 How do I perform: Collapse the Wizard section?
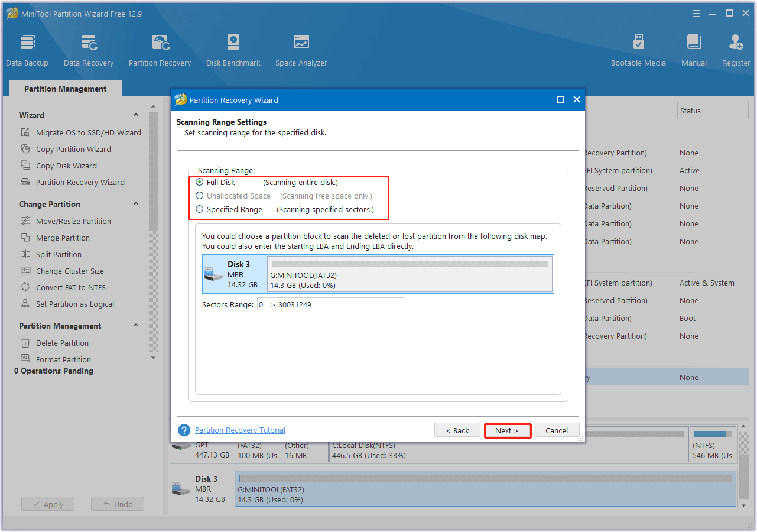[135, 114]
